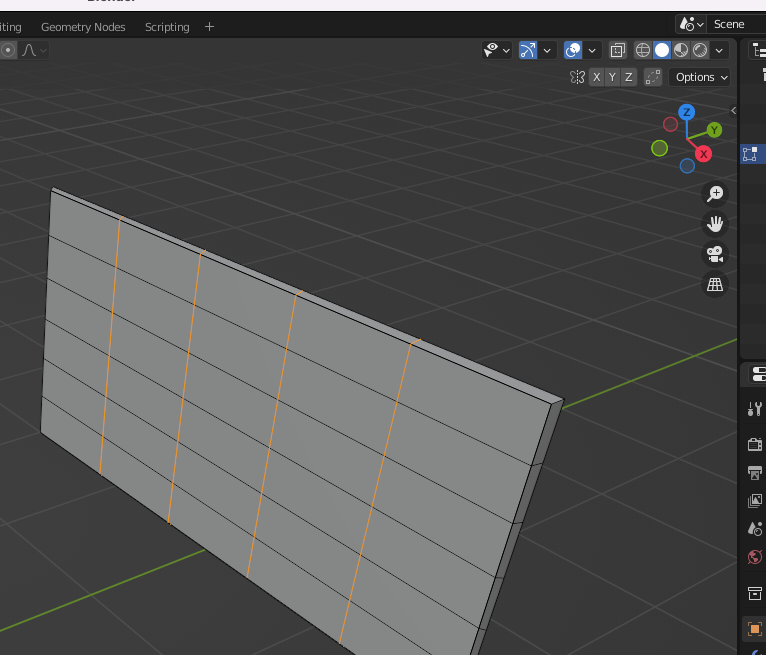The height and width of the screenshot is (655, 766).
Task: Toggle the camera view button
Action: [715, 254]
